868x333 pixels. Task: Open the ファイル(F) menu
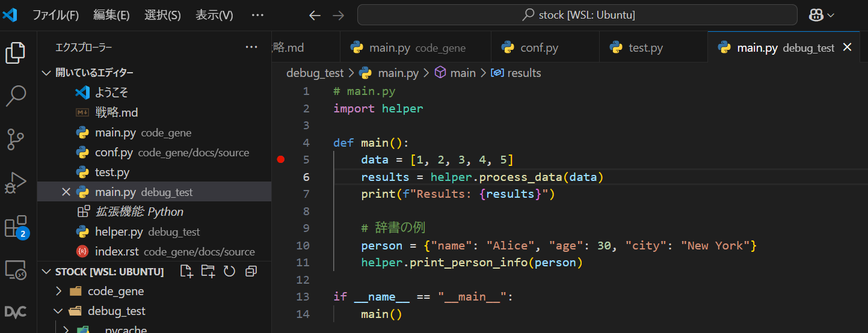point(55,15)
